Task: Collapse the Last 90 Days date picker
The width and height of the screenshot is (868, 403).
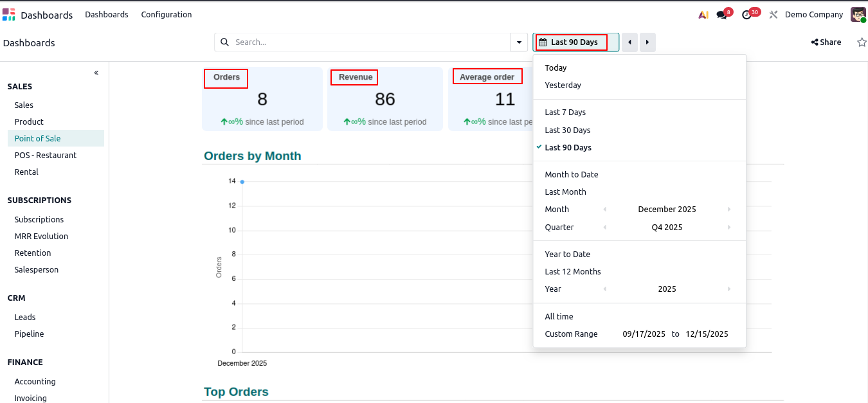Action: point(575,42)
